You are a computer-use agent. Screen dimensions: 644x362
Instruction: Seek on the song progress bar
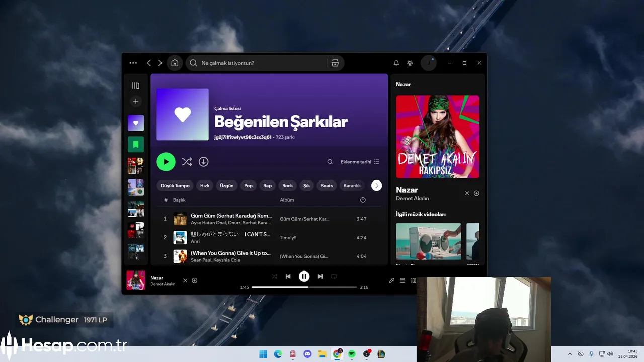pyautogui.click(x=304, y=287)
